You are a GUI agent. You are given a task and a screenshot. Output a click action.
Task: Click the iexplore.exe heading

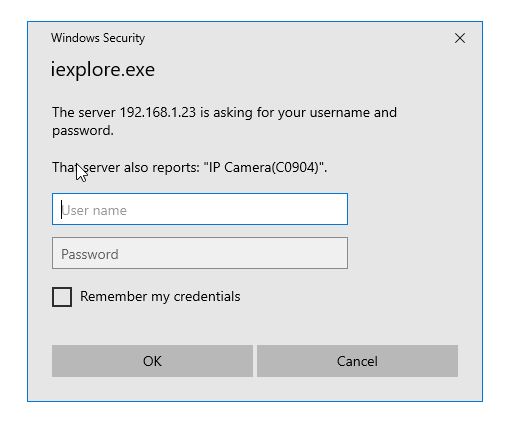point(103,69)
